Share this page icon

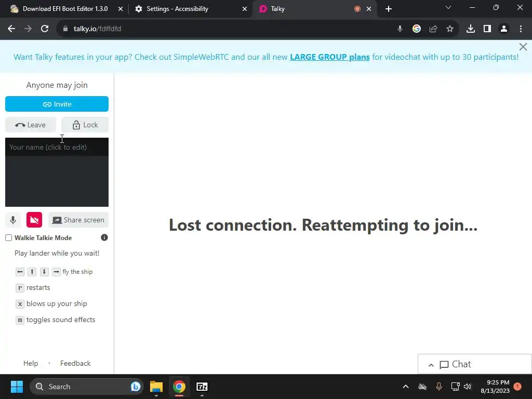click(x=433, y=29)
